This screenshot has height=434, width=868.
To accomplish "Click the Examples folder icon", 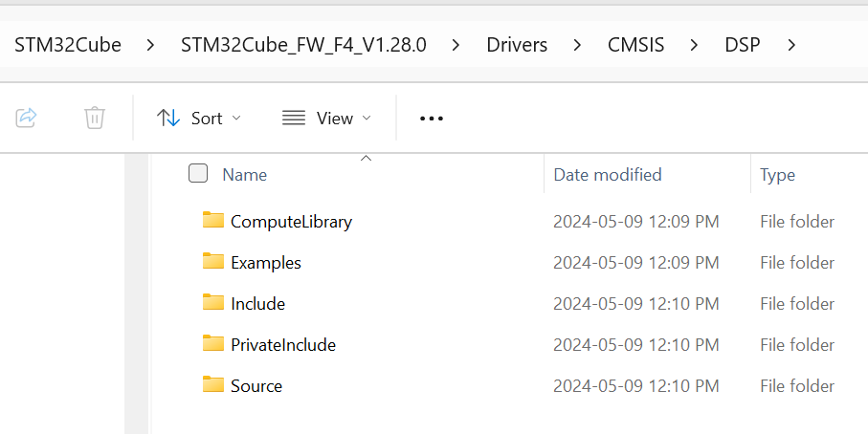I will 212,262.
